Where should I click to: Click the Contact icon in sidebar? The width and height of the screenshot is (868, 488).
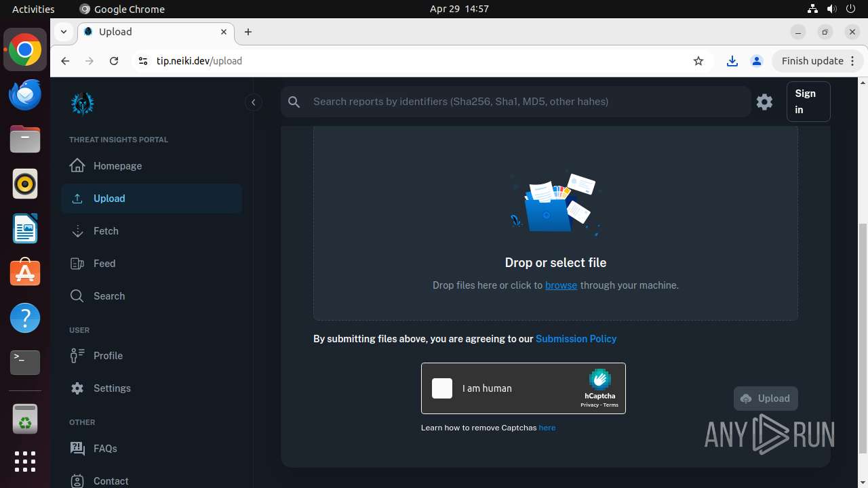[77, 481]
